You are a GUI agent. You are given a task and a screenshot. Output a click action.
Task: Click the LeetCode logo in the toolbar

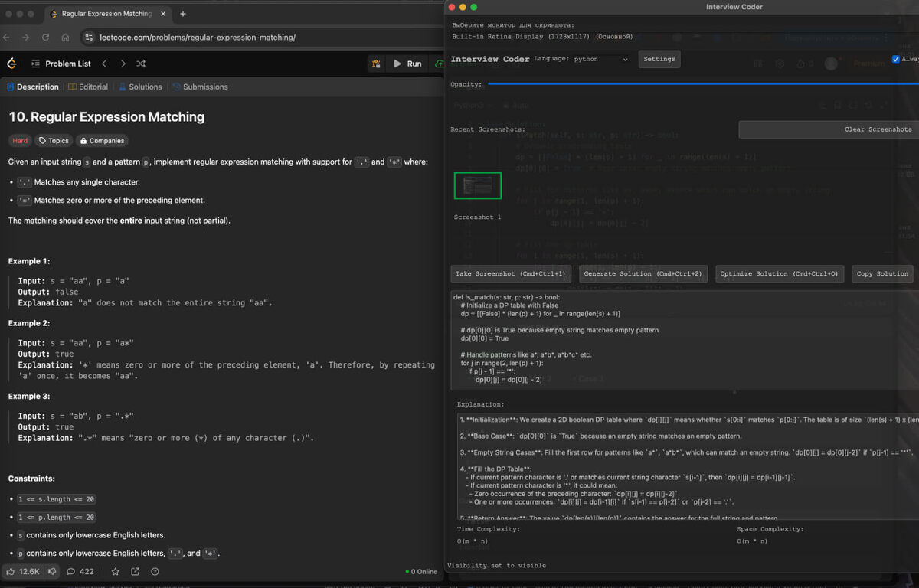tap(11, 64)
